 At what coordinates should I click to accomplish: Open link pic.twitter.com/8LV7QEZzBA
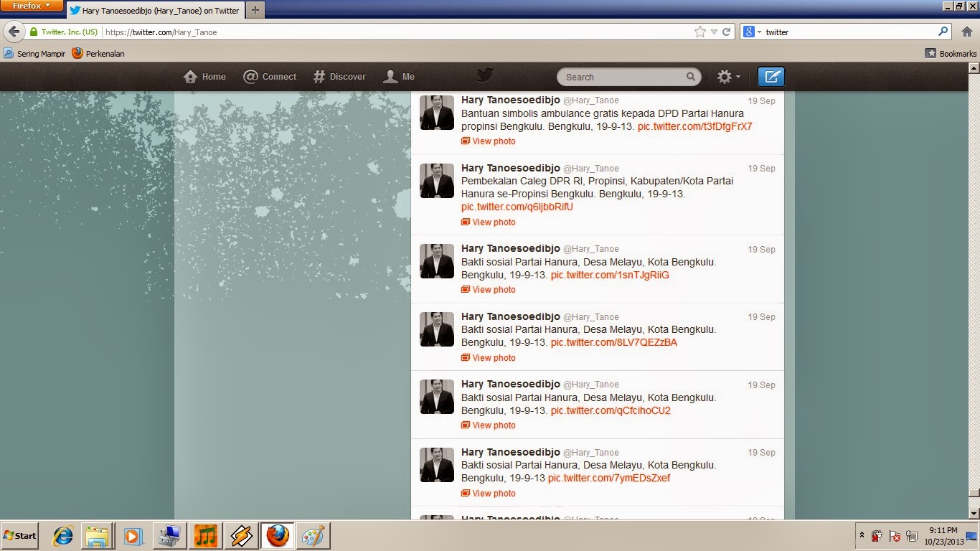tap(613, 342)
